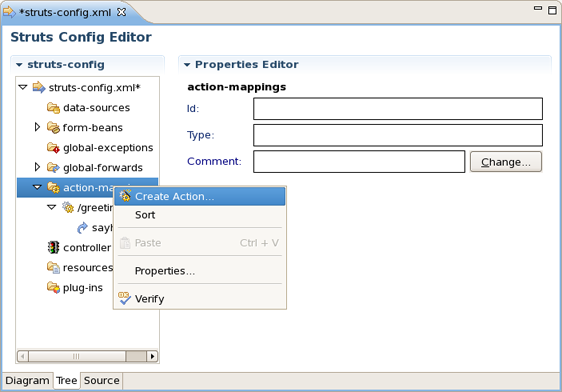Collapse the /greeting action node
562x392 pixels.
point(52,207)
